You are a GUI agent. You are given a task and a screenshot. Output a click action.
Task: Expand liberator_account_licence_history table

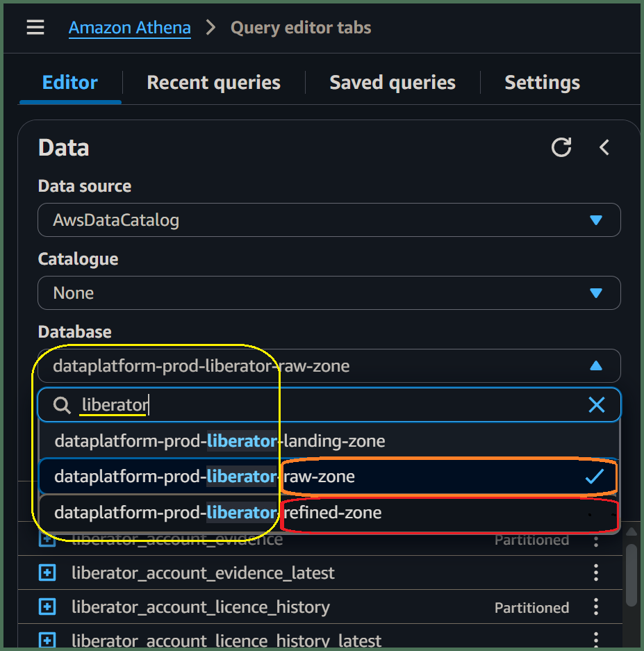click(47, 607)
